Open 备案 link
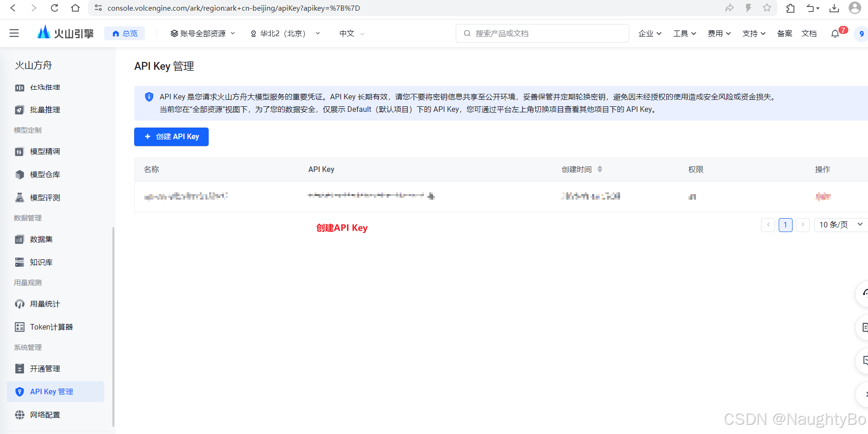868x434 pixels. [785, 33]
